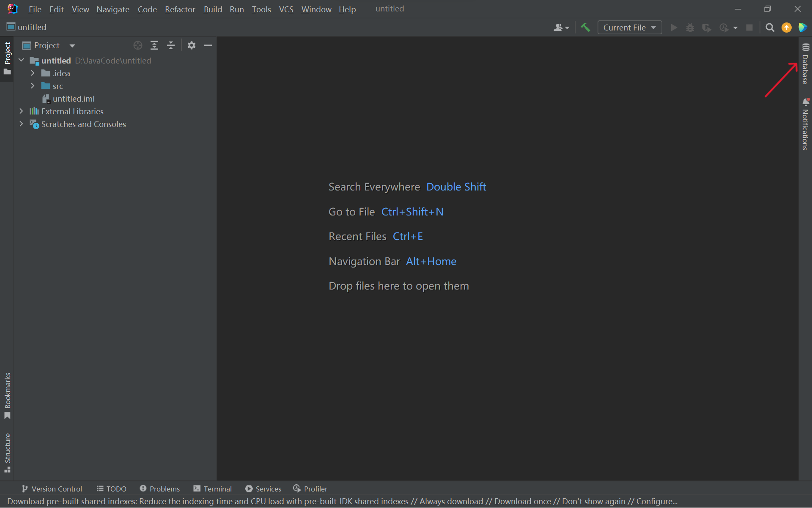Open Search Everywhere with the magnifier icon
The width and height of the screenshot is (812, 508).
[x=770, y=27]
